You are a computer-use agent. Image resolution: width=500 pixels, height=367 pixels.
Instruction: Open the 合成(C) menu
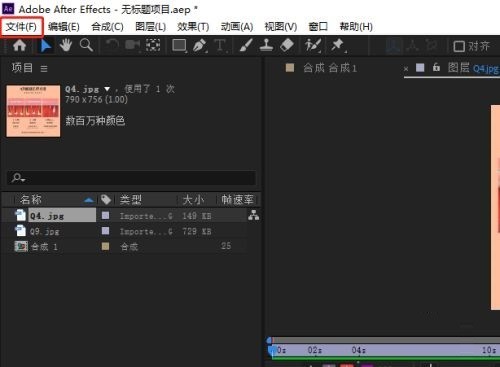tap(107, 27)
